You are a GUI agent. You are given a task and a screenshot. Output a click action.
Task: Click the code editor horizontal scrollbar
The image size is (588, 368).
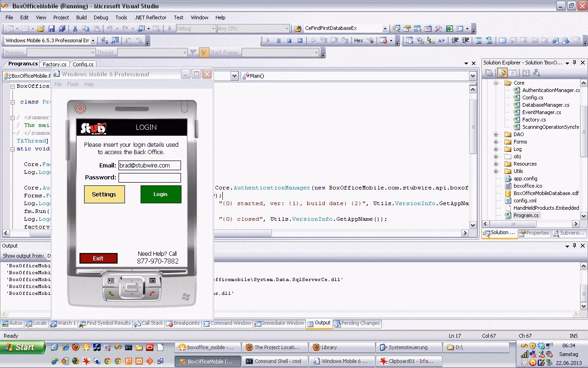[x=236, y=233]
